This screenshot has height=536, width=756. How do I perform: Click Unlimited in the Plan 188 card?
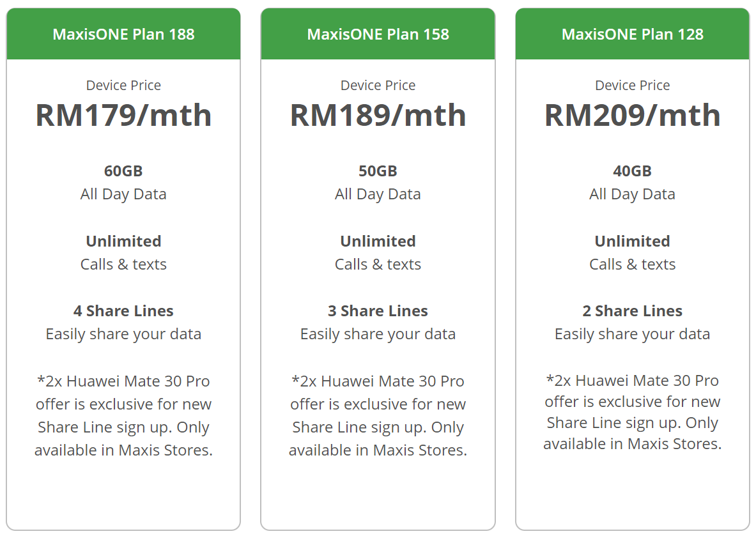pyautogui.click(x=123, y=241)
